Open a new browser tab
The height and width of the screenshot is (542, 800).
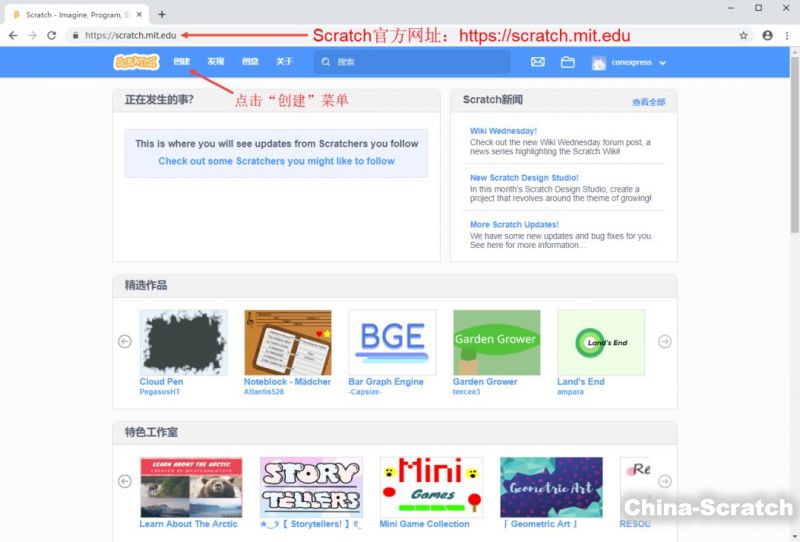tap(162, 14)
